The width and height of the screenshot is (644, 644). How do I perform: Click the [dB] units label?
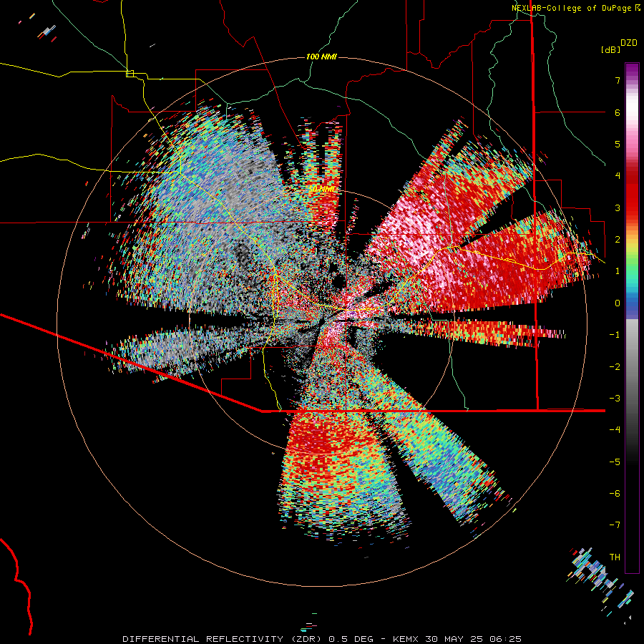610,49
